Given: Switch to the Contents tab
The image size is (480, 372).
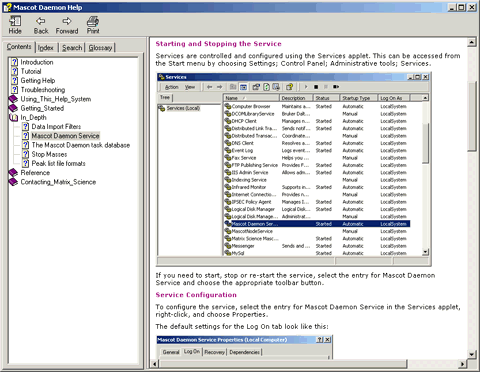Looking at the screenshot, I should [x=19, y=47].
